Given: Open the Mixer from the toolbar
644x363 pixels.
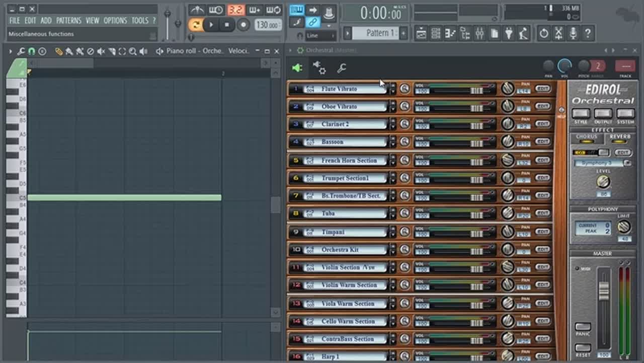Looking at the screenshot, I should (x=479, y=34).
